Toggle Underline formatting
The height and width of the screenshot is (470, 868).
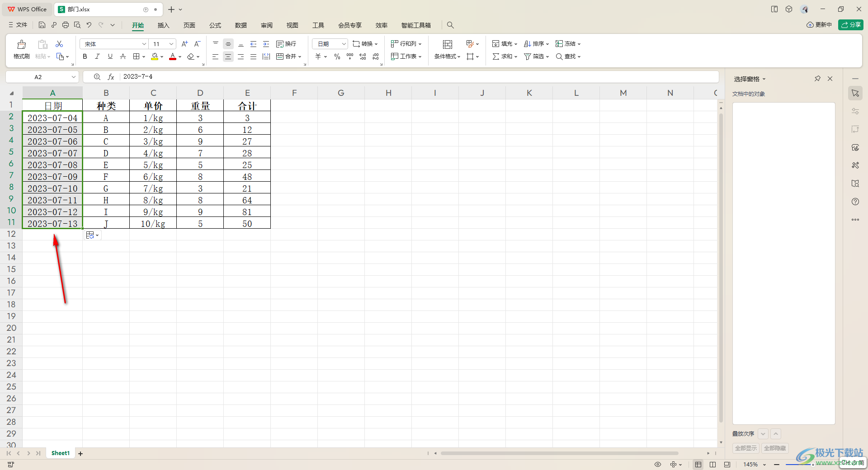point(110,56)
